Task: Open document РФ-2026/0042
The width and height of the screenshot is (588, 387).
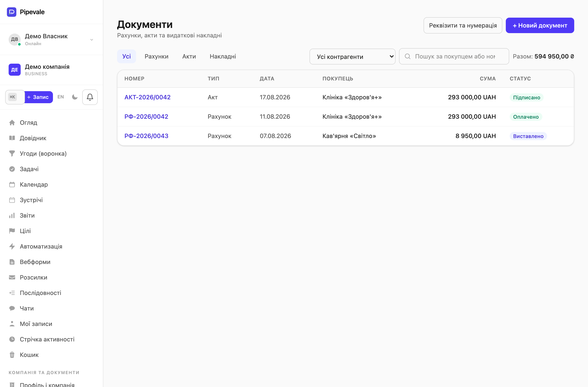Action: click(146, 117)
